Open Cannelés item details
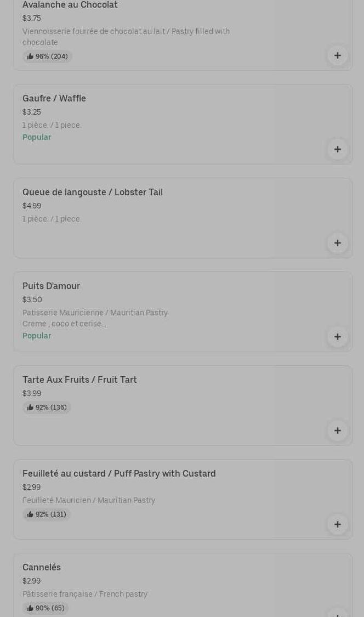 click(183, 586)
